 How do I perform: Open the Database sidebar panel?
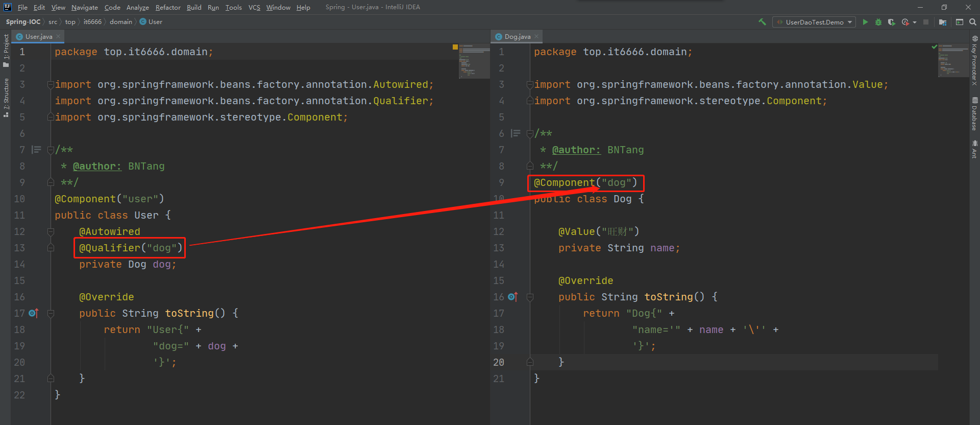[x=974, y=113]
